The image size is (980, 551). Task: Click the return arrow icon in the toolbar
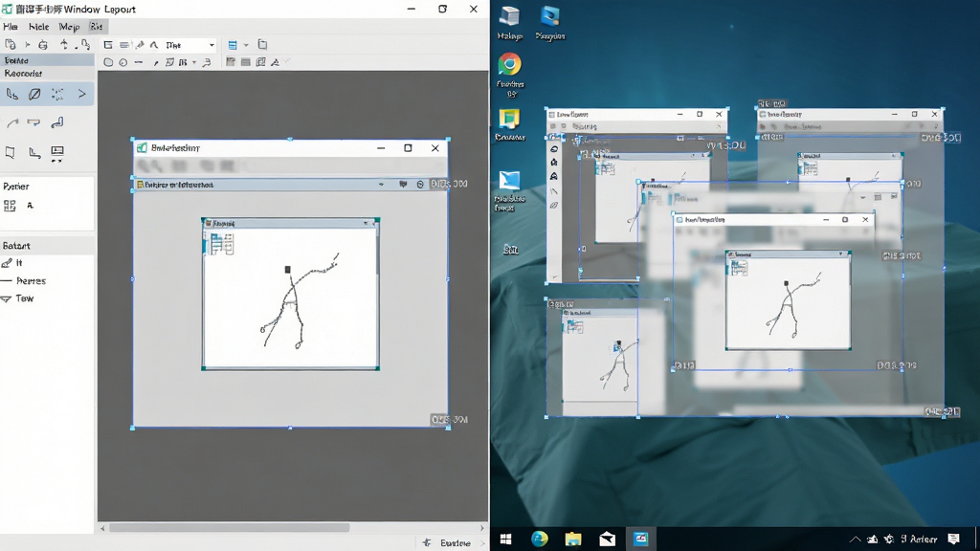tap(207, 62)
